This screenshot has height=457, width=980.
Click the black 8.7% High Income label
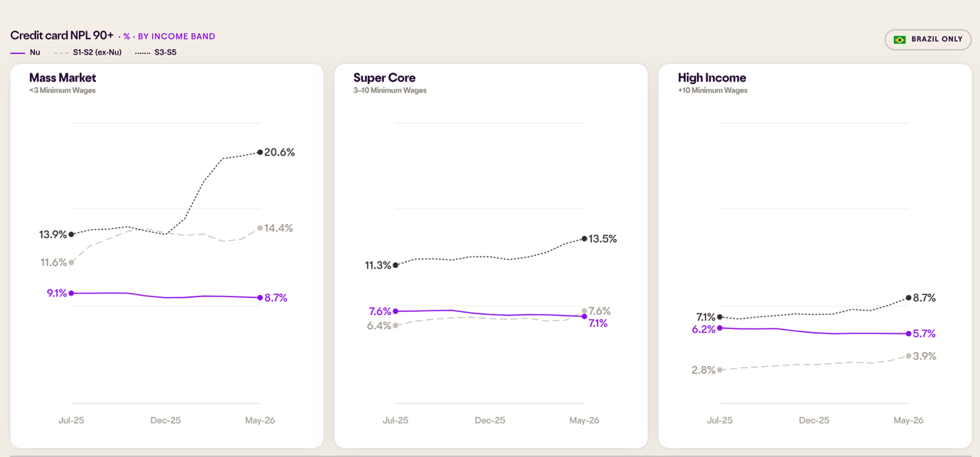point(924,298)
